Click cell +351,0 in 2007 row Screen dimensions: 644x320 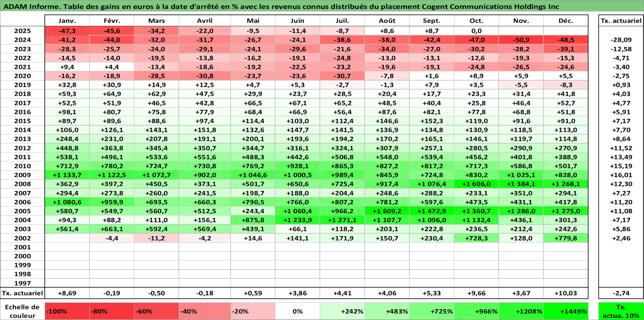click(x=521, y=193)
